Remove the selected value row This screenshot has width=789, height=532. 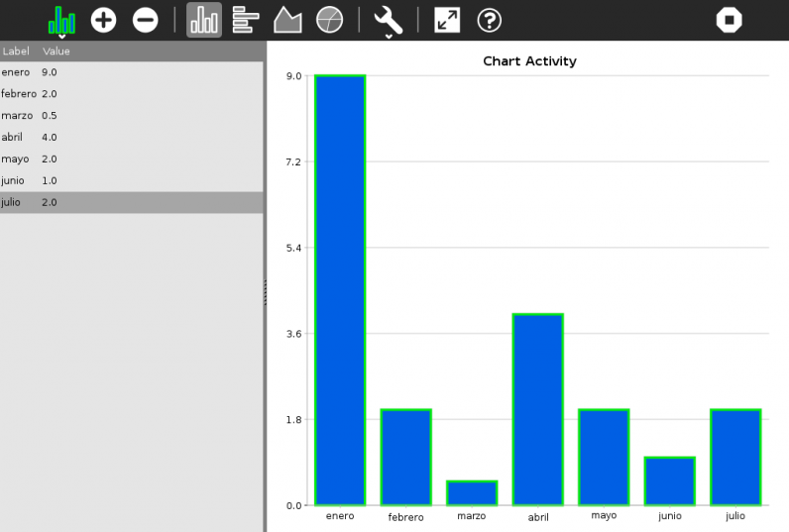(146, 20)
